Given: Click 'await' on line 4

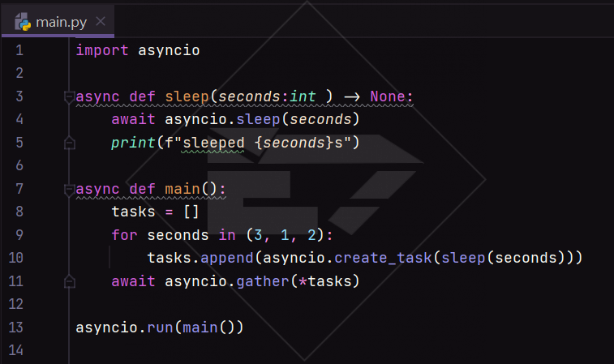Looking at the screenshot, I should point(133,119).
